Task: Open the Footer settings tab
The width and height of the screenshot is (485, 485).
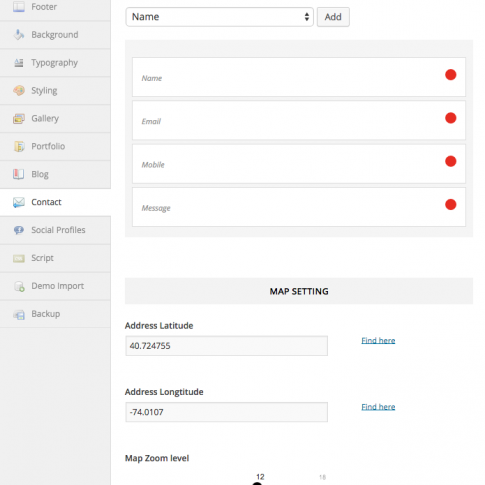Action: pyautogui.click(x=55, y=8)
